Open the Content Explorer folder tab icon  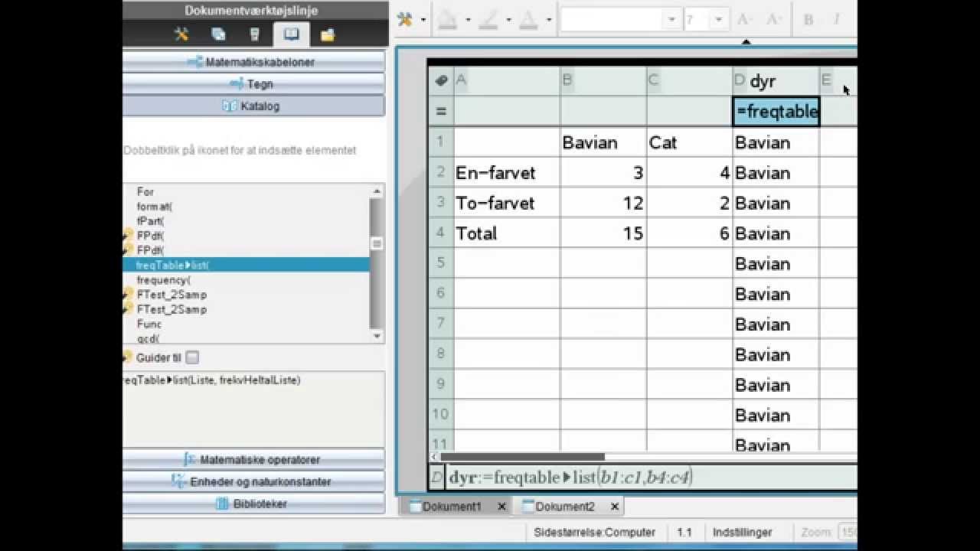click(328, 34)
